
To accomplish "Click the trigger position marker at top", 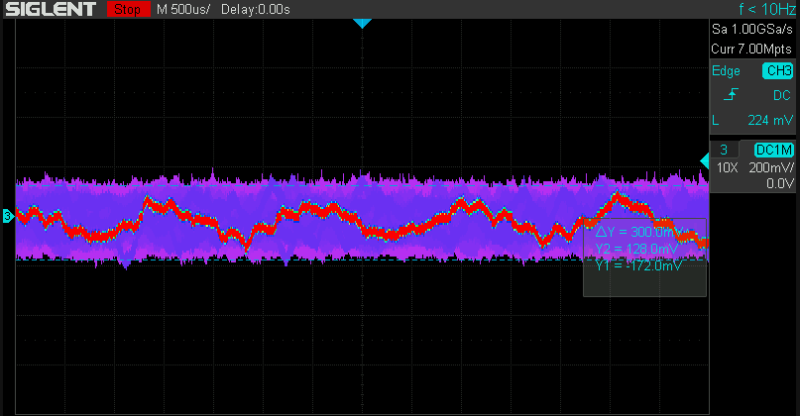I will tap(362, 23).
